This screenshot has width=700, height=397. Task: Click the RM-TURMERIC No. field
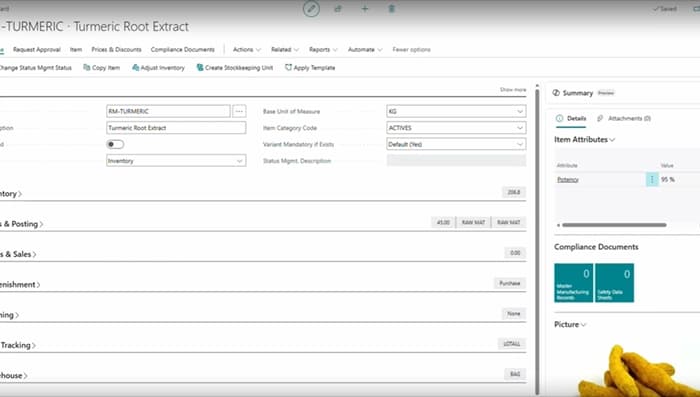click(x=168, y=111)
